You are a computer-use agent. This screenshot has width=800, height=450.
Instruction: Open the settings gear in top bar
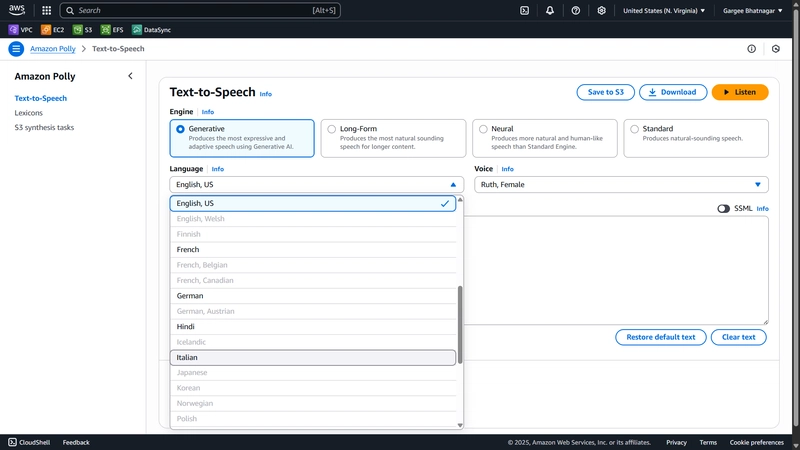pyautogui.click(x=602, y=10)
